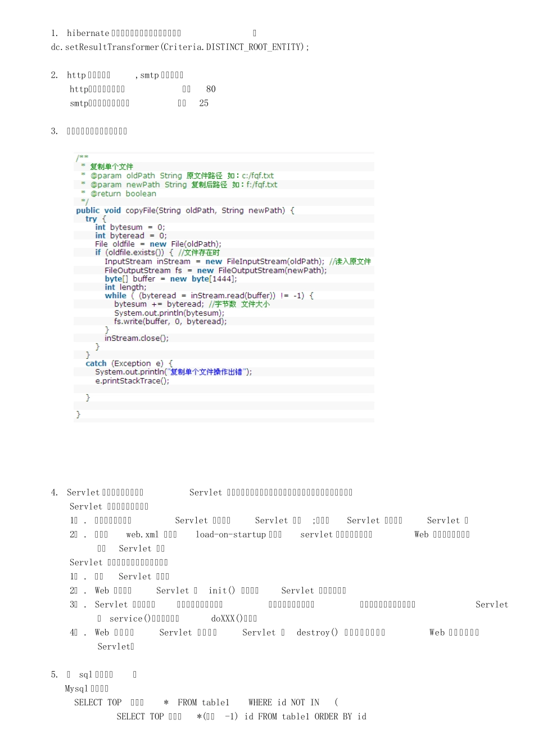This screenshot has height=756, width=534.
Task: Click the "int byteread = 0;" line
Action: coord(131,236)
